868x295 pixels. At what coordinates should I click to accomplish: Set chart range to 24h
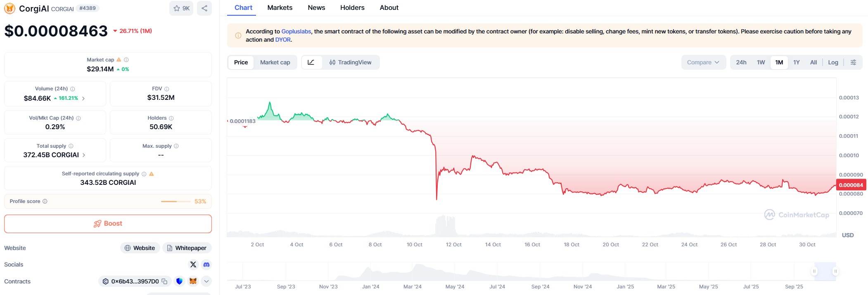point(741,62)
